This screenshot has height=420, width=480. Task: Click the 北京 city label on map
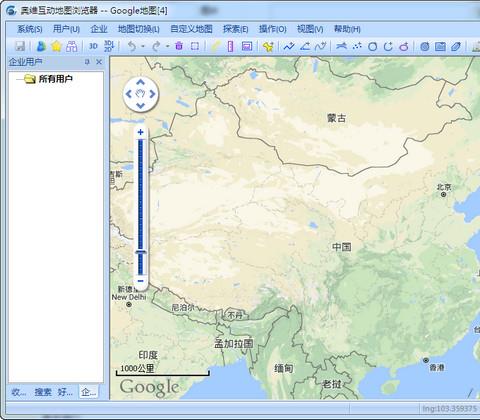coord(444,187)
